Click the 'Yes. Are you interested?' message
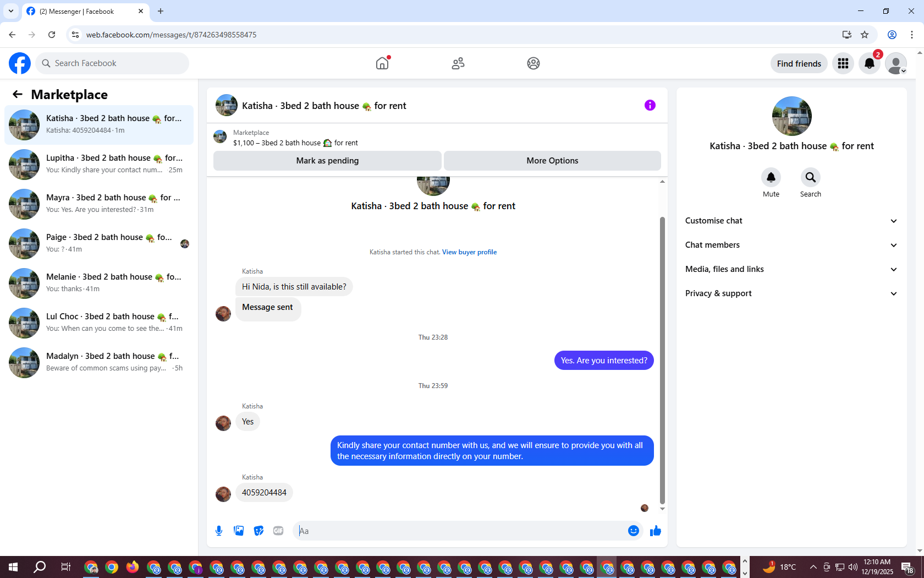This screenshot has height=578, width=924. (604, 361)
